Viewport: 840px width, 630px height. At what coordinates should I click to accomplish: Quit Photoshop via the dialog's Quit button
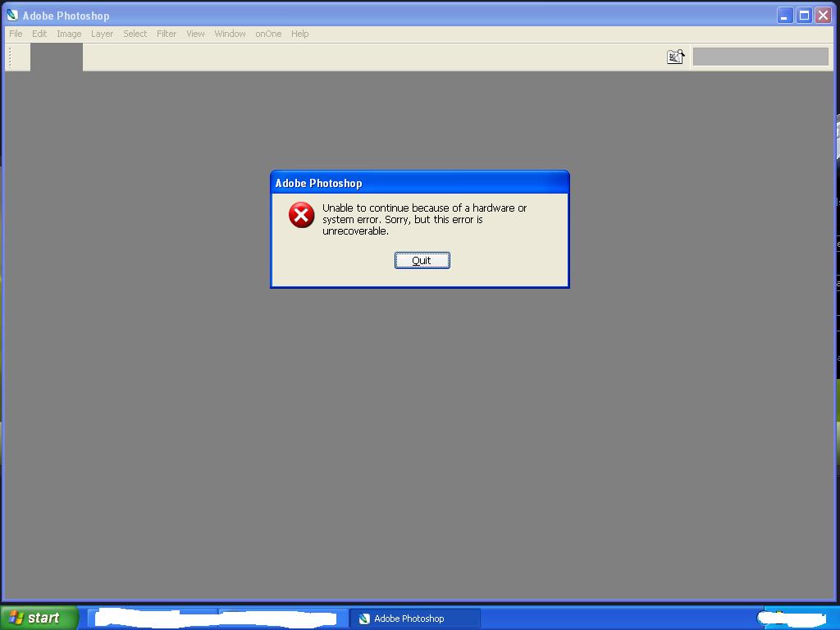point(422,260)
